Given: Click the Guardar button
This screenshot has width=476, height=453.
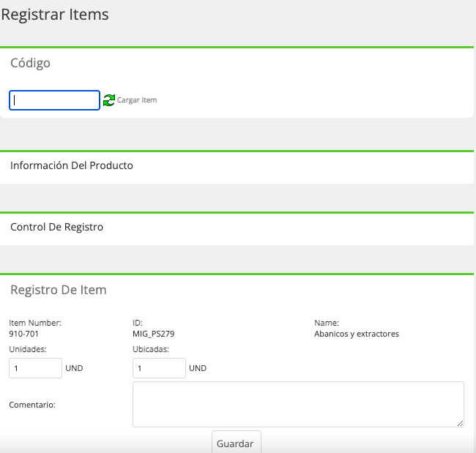Looking at the screenshot, I should 237,442.
